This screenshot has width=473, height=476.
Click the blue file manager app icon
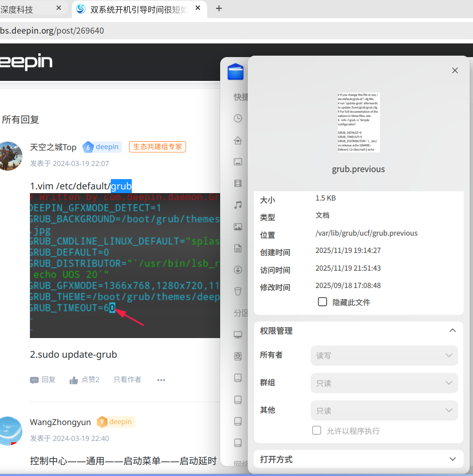click(236, 72)
